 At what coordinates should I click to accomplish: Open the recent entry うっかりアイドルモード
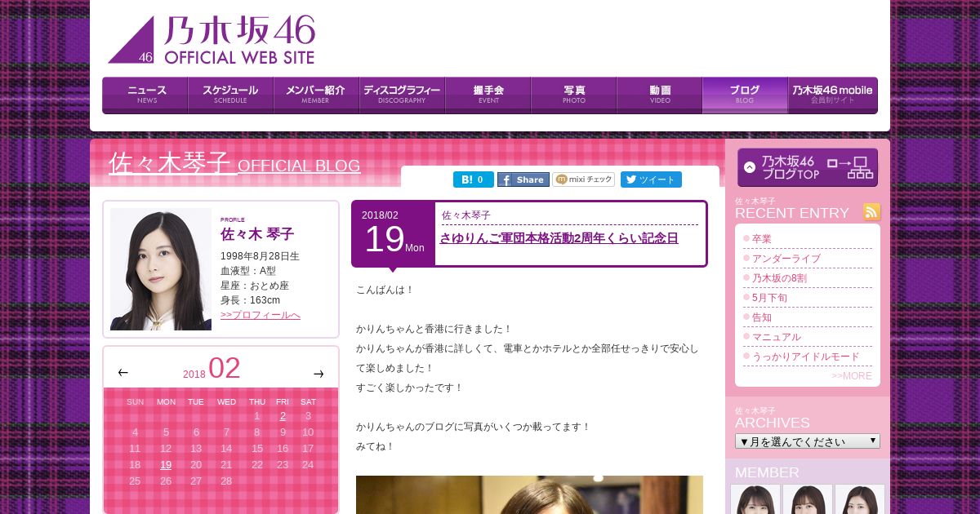tap(806, 357)
